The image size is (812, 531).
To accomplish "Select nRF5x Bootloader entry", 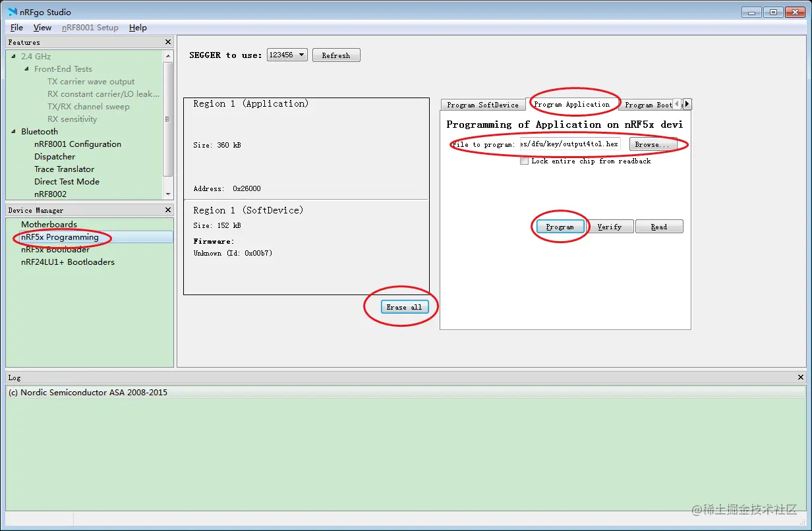I will click(55, 250).
